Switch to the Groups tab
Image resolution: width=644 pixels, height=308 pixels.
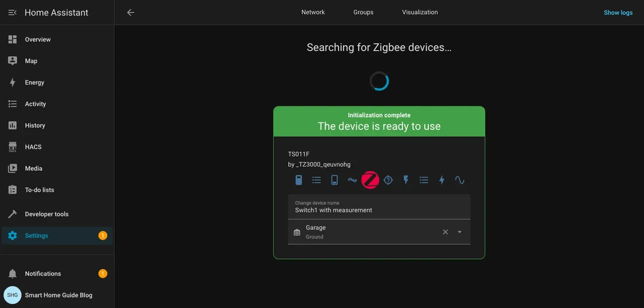[x=363, y=11]
